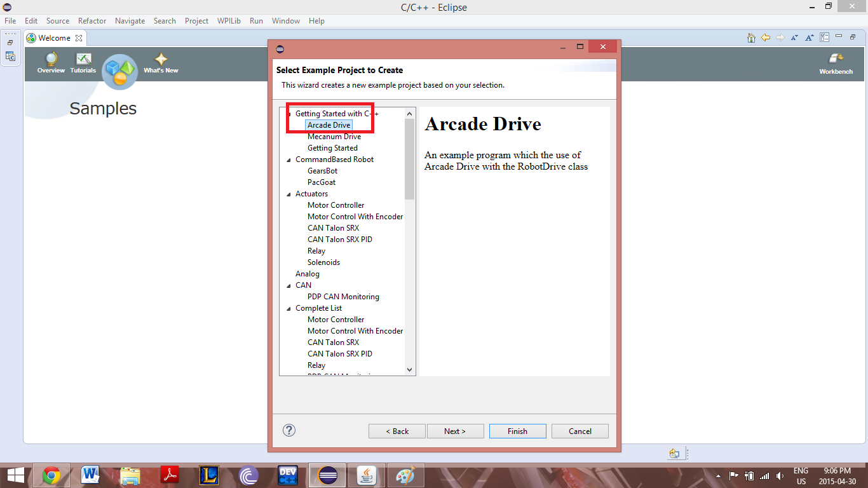This screenshot has height=488, width=868.
Task: Click the Next button
Action: coord(455,431)
